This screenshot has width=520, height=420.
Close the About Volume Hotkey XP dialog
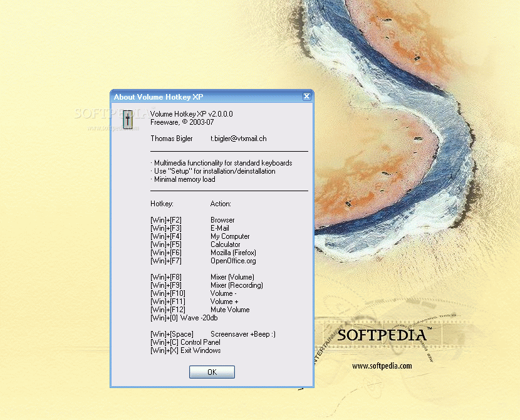(x=307, y=96)
